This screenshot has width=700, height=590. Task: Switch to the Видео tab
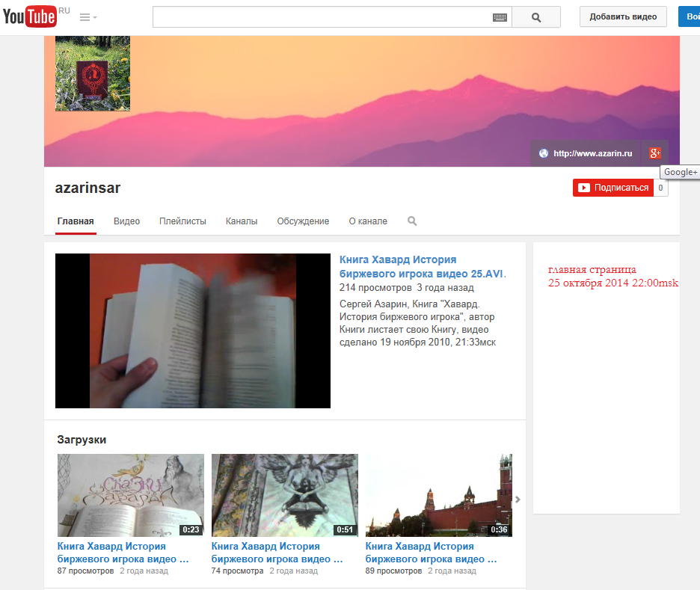[126, 221]
